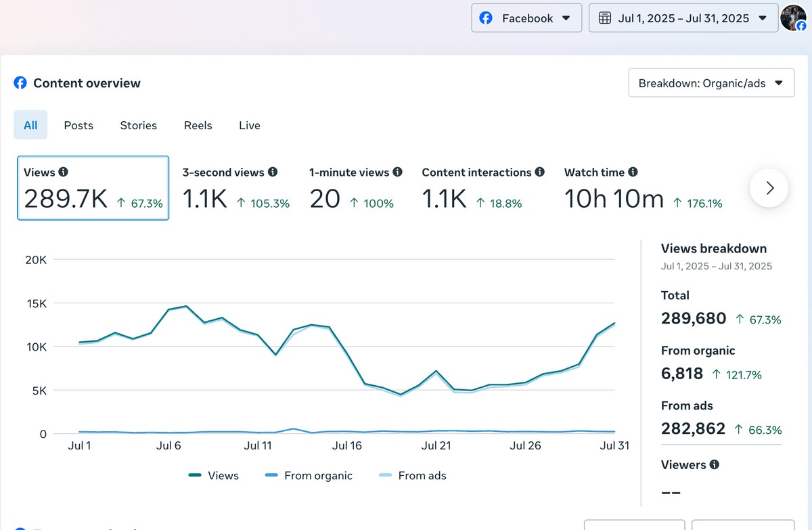Toggle the From ads legend series
This screenshot has width=812, height=530.
coord(412,476)
